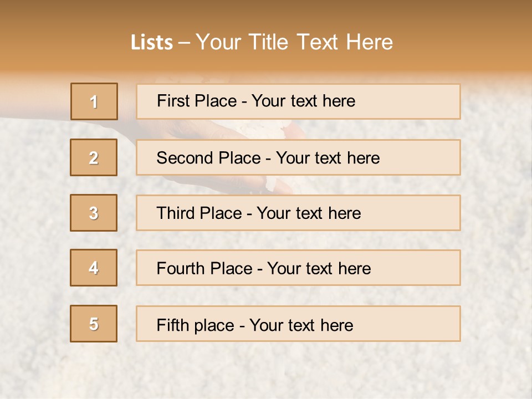Select the number 4 box

point(94,268)
